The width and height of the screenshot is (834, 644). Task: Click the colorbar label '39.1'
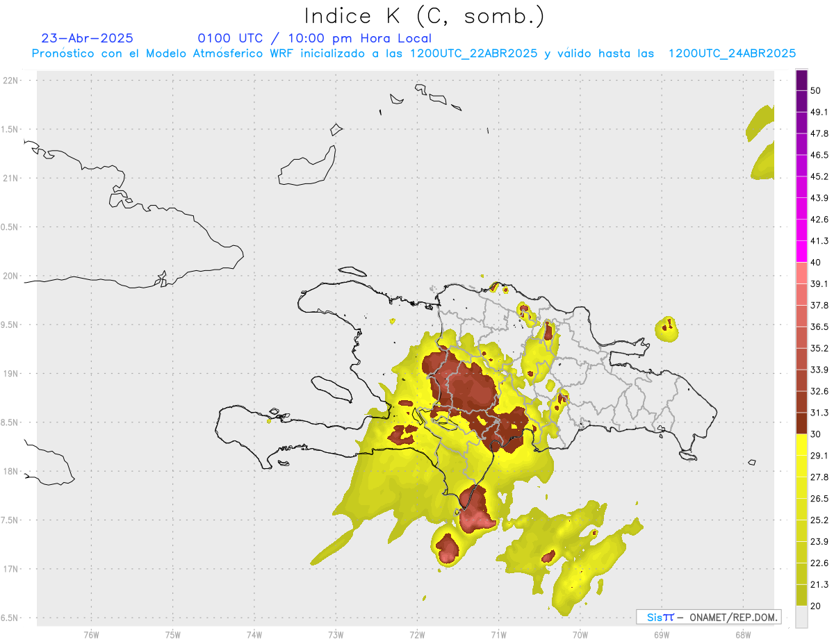coord(819,284)
